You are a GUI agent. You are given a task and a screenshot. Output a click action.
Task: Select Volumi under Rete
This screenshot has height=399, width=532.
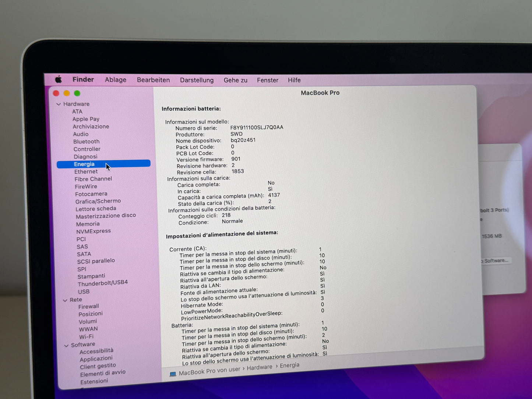tap(88, 321)
